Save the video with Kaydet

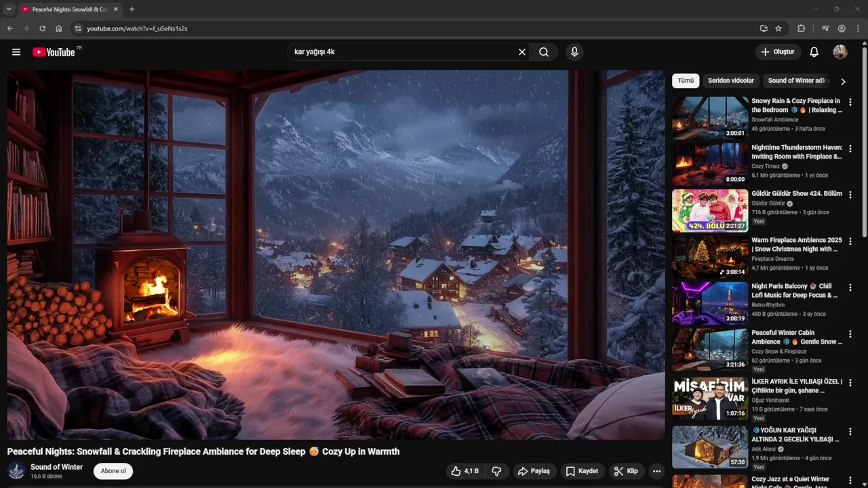coord(582,471)
